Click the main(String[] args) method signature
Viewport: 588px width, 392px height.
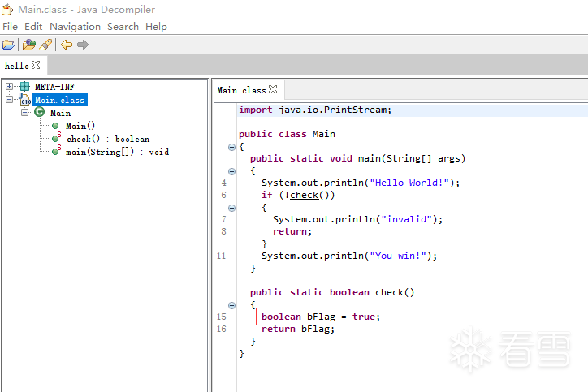tap(357, 158)
